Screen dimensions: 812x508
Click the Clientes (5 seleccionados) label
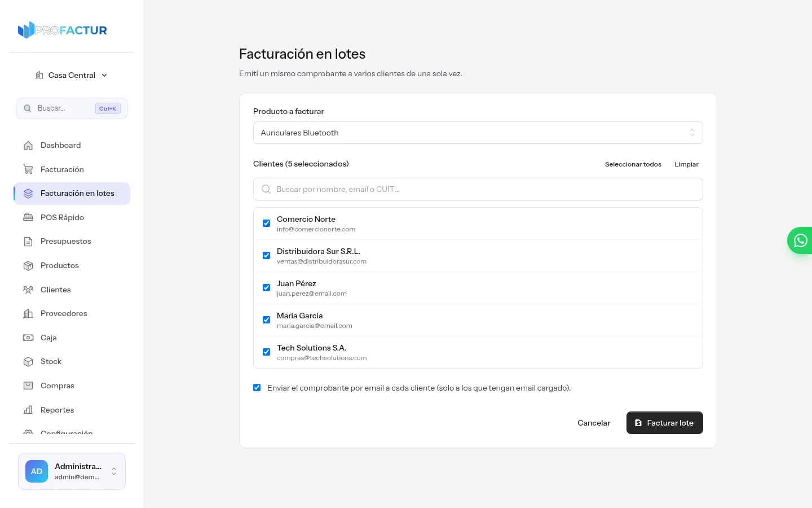pos(301,164)
